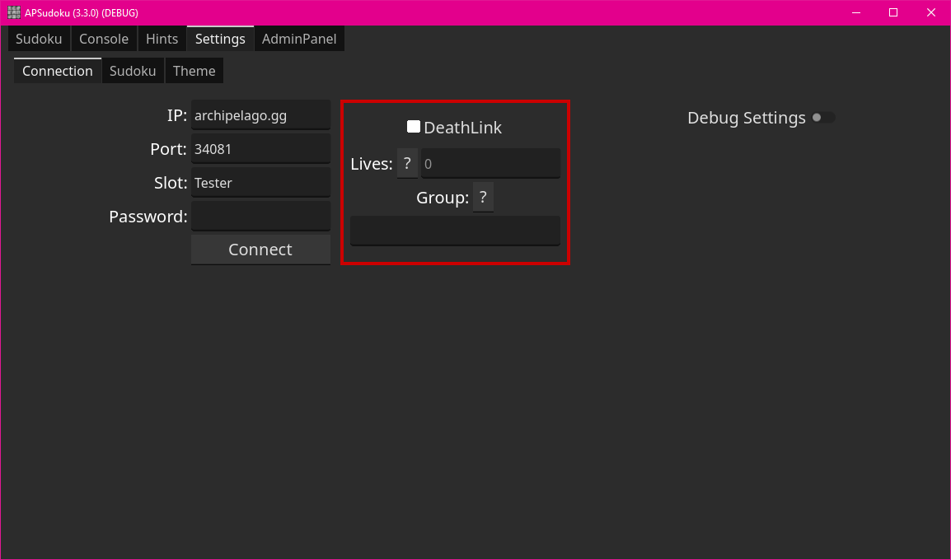The image size is (951, 560).
Task: Select the Settings tab
Action: click(220, 39)
